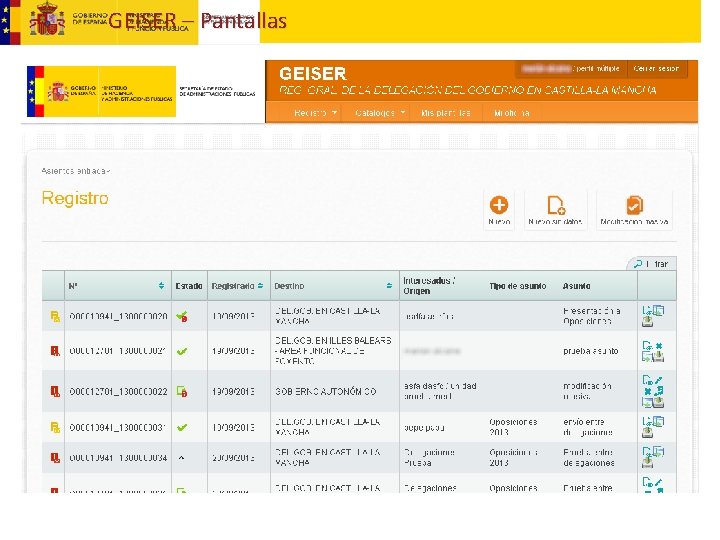Image resolution: width=720 pixels, height=540 pixels.
Task: Click red entry-type icon of row ending 022
Action: (55, 391)
